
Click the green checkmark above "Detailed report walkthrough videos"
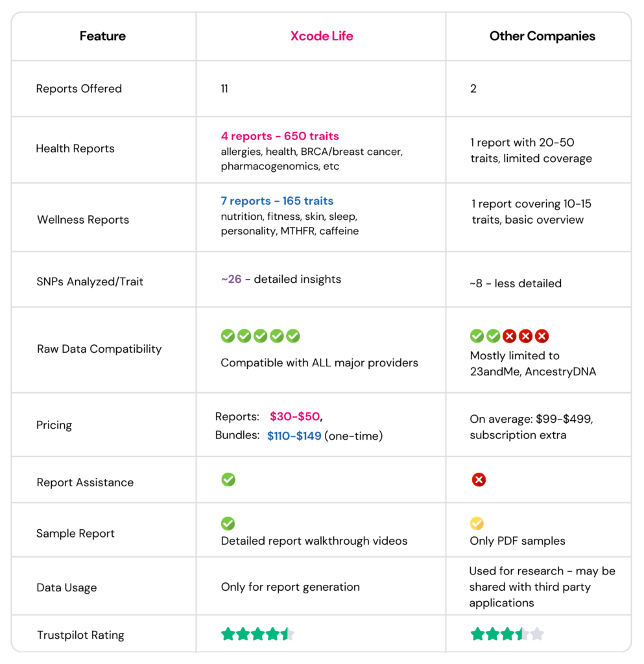click(x=228, y=523)
